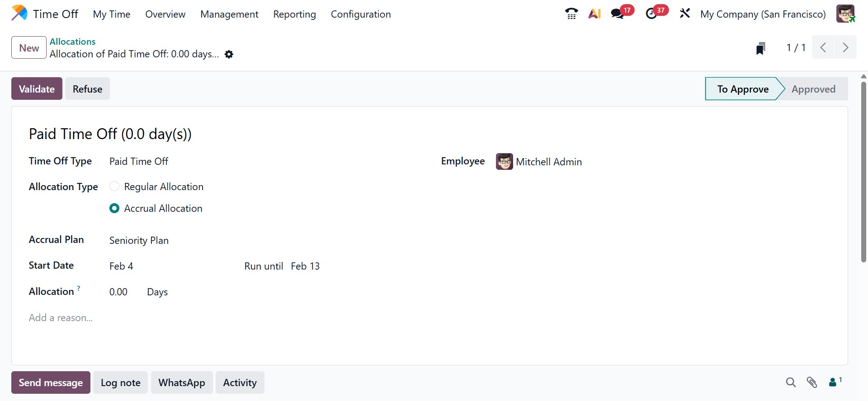Viewport: 868px width, 401px height.
Task: Select the Regular Allocation radio option
Action: (114, 187)
